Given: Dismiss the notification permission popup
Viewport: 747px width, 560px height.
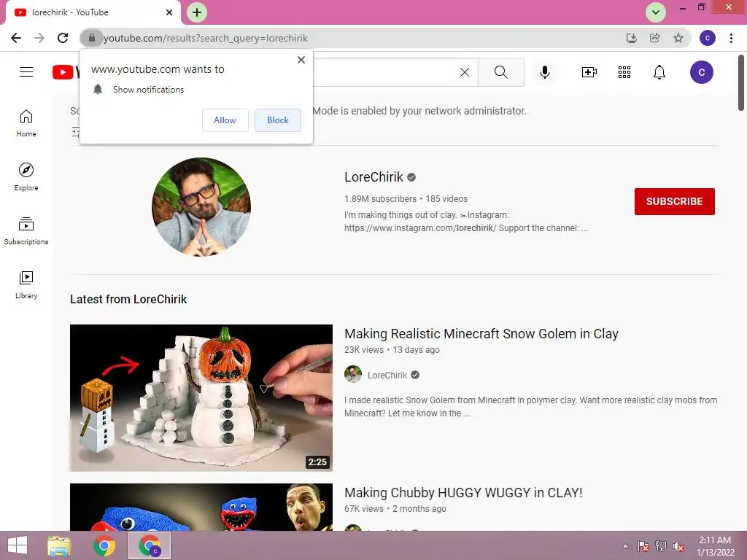Looking at the screenshot, I should coord(301,60).
